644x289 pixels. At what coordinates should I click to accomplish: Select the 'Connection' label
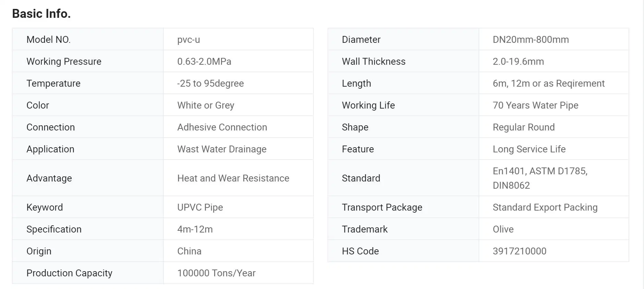[x=51, y=127]
